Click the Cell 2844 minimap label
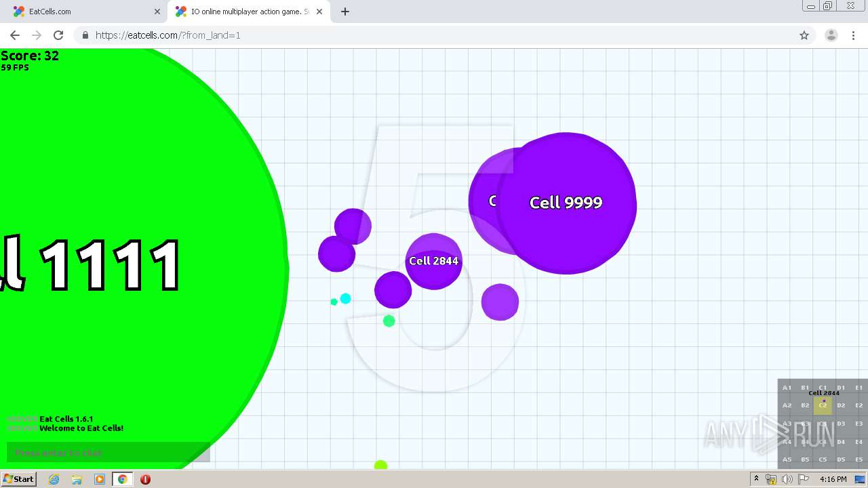 click(824, 393)
